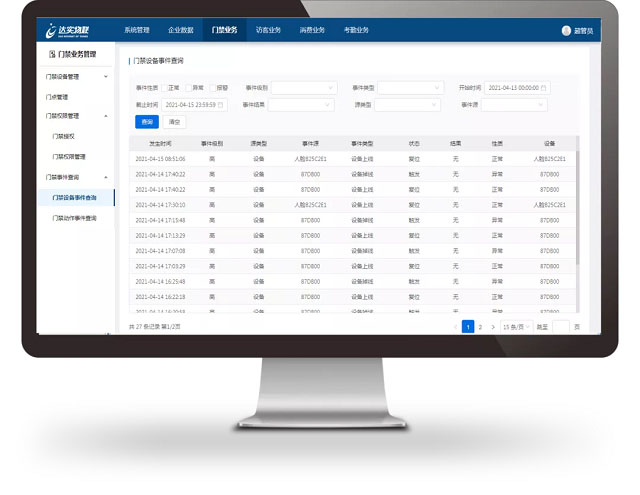This screenshot has height=495, width=640.
Task: Change page size with 15 条/页 selector
Action: pyautogui.click(x=516, y=327)
